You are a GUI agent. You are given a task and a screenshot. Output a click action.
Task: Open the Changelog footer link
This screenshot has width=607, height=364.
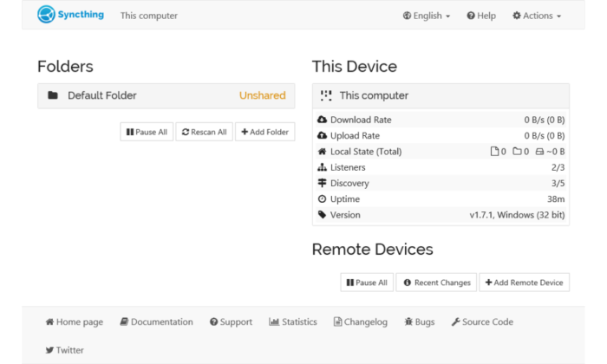click(x=361, y=322)
